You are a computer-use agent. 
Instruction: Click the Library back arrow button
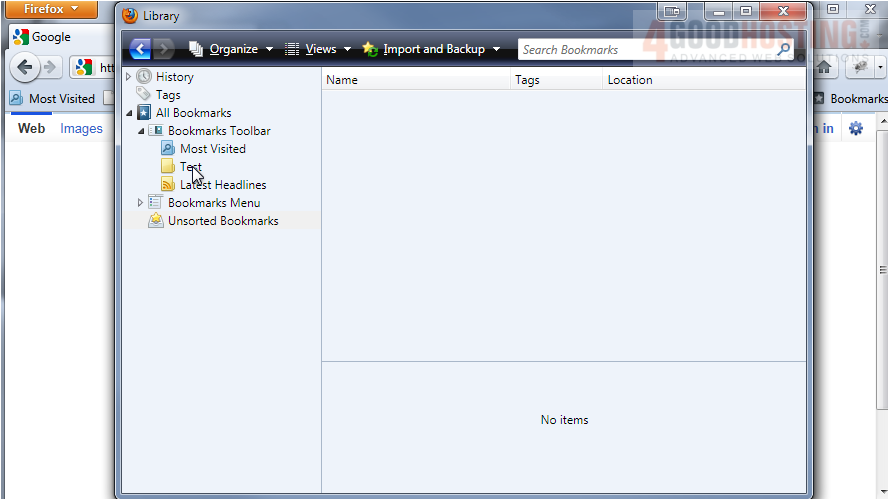[x=140, y=49]
